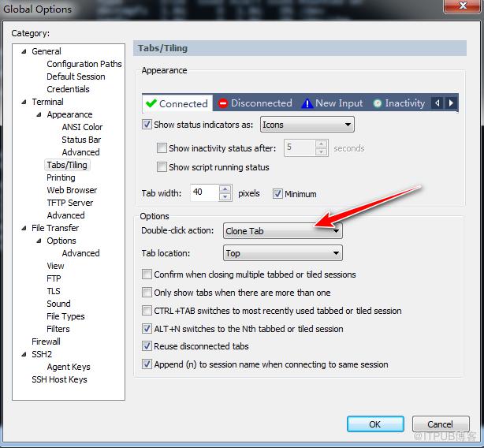Click the red Disconnected status icon
This screenshot has width=484, height=448.
click(x=222, y=103)
